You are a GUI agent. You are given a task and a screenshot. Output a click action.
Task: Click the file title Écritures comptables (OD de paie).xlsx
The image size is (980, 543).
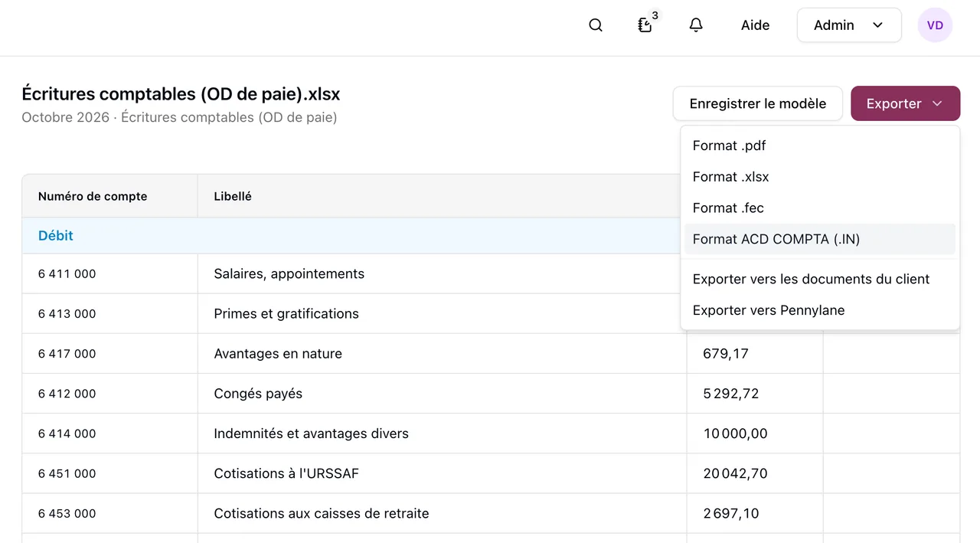181,94
